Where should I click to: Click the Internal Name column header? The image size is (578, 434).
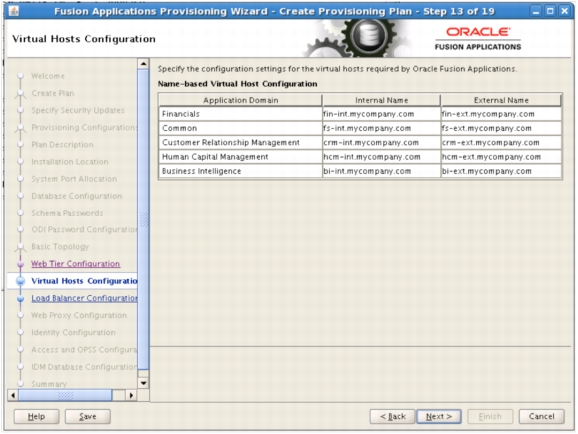coord(381,100)
